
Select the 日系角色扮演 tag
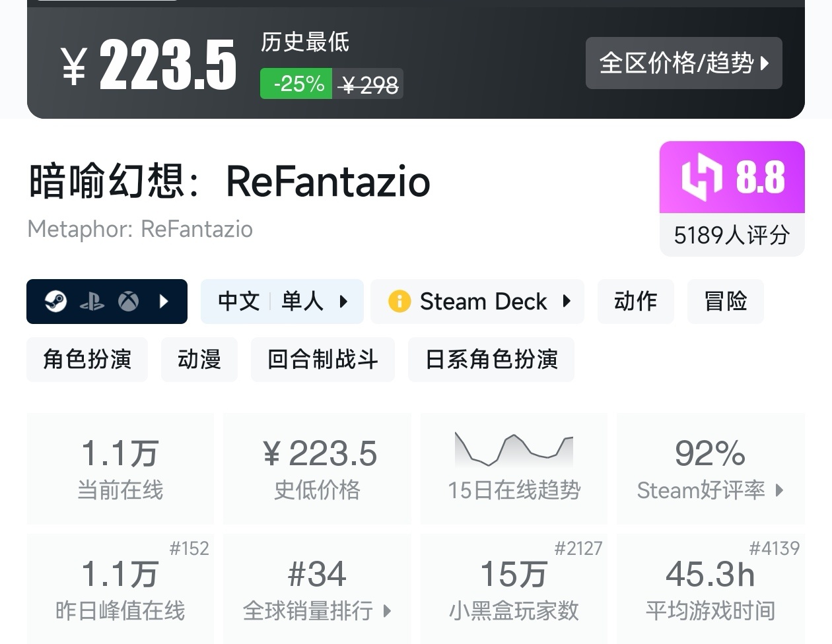pyautogui.click(x=491, y=360)
